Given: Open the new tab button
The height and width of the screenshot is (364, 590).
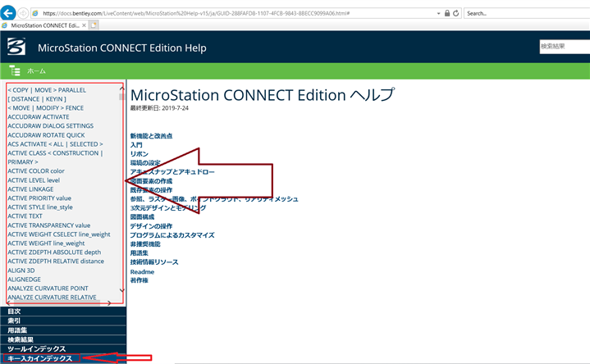Looking at the screenshot, I should tap(94, 25).
